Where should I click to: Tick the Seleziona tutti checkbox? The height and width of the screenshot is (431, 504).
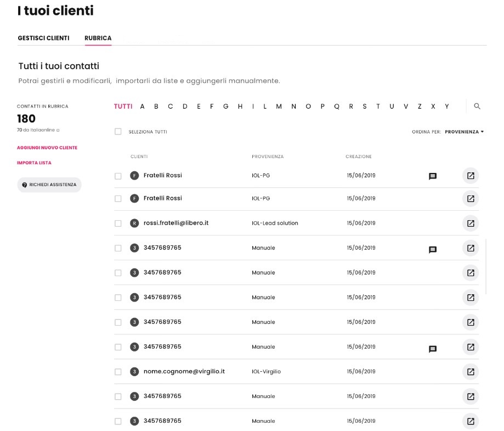[118, 132]
